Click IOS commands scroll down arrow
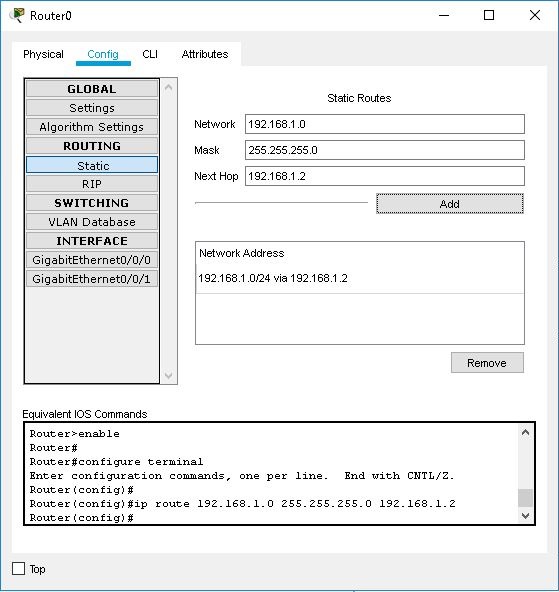The width and height of the screenshot is (559, 592). (x=525, y=515)
